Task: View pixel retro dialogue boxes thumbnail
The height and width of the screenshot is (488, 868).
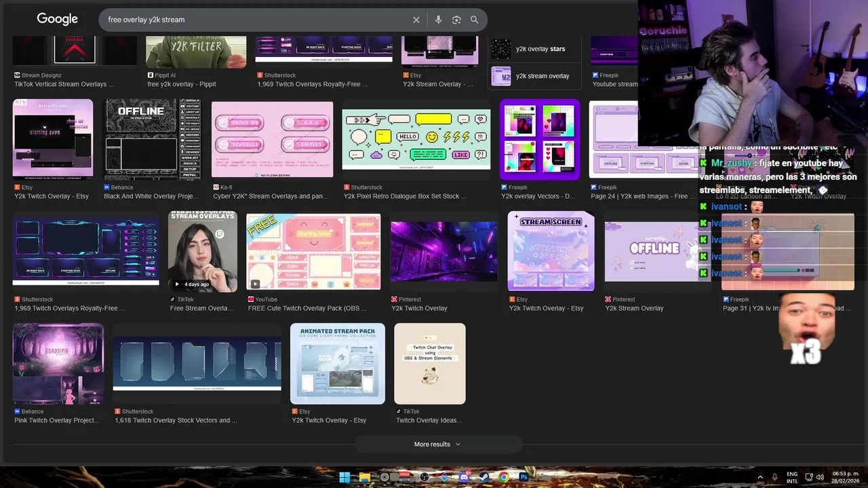Action: 416,140
